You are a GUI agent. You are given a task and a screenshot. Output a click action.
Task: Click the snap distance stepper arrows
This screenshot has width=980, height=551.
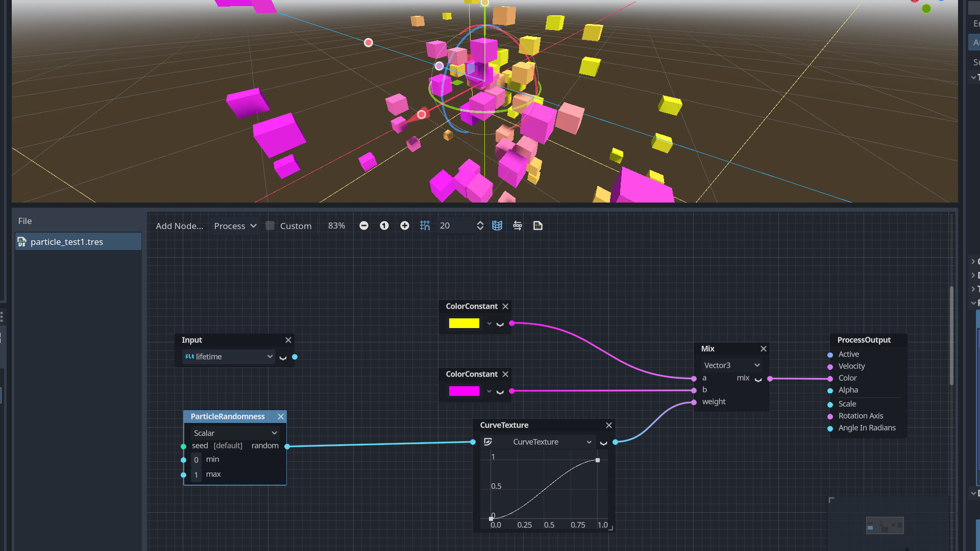coord(480,226)
